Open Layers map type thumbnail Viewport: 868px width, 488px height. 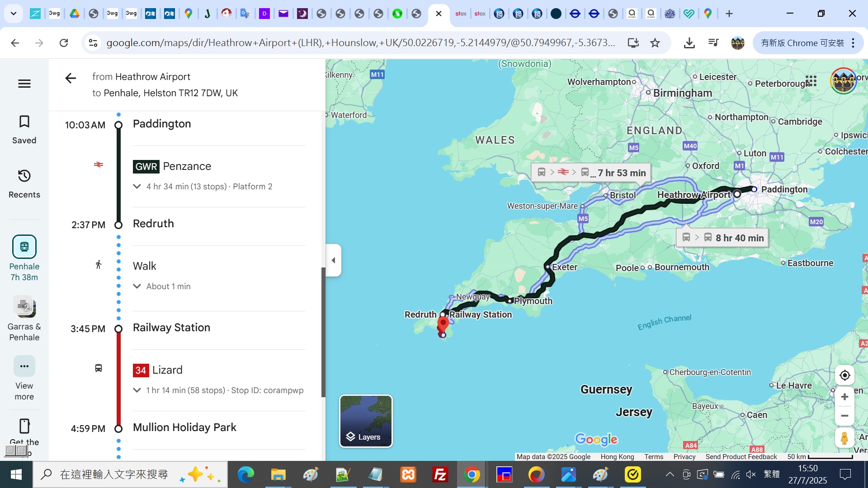pyautogui.click(x=366, y=421)
